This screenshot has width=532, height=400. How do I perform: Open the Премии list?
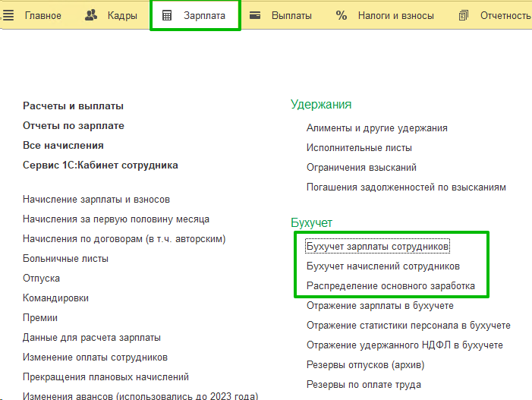(x=40, y=318)
